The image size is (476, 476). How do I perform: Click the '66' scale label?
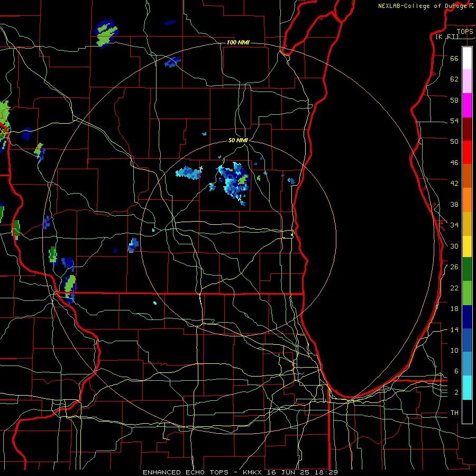pyautogui.click(x=454, y=58)
